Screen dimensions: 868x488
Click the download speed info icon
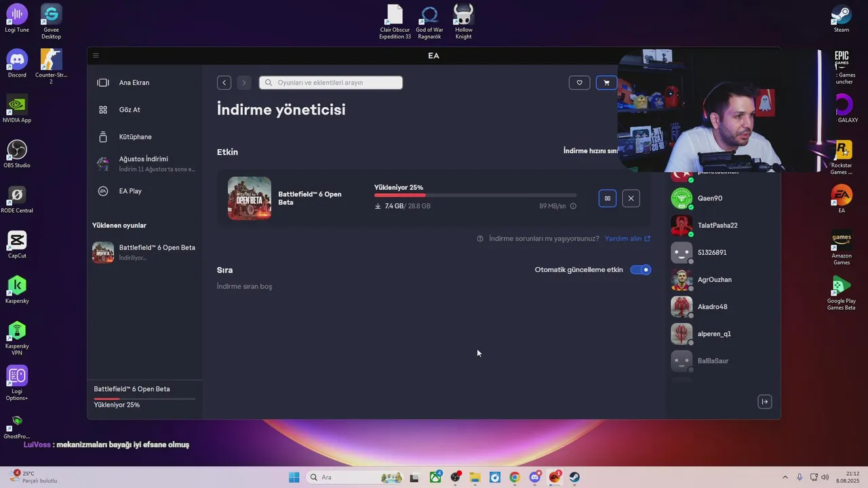coord(573,206)
